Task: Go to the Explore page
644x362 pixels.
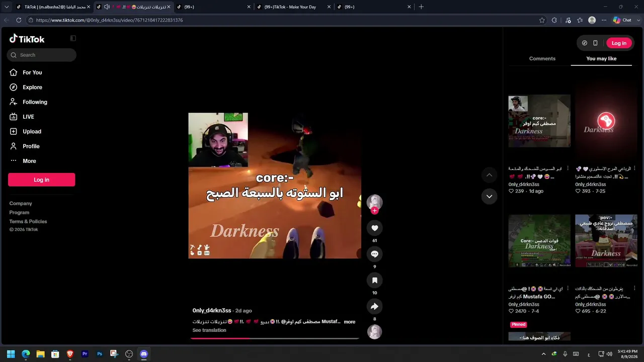Action: [x=32, y=87]
